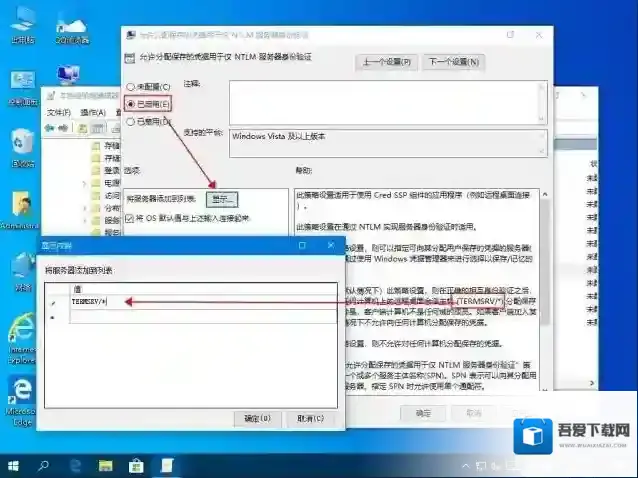The image size is (638, 478).
Task: Click the TERMSRV/* value cell
Action: (203, 302)
